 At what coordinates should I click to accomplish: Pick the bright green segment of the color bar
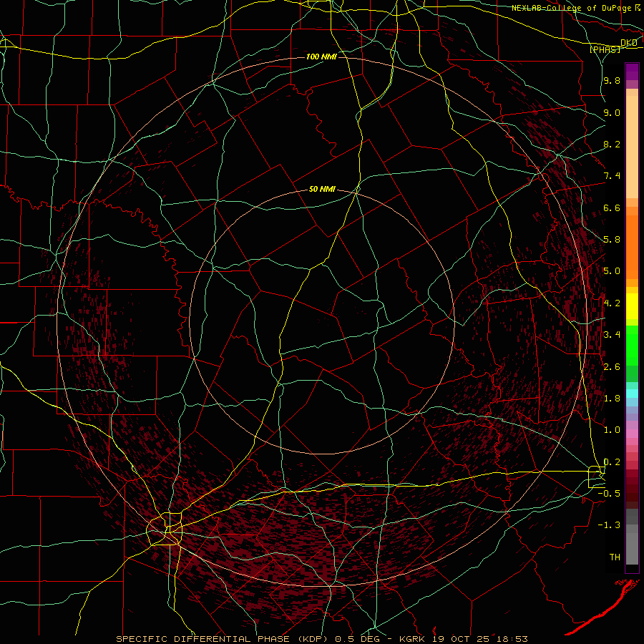(x=632, y=346)
